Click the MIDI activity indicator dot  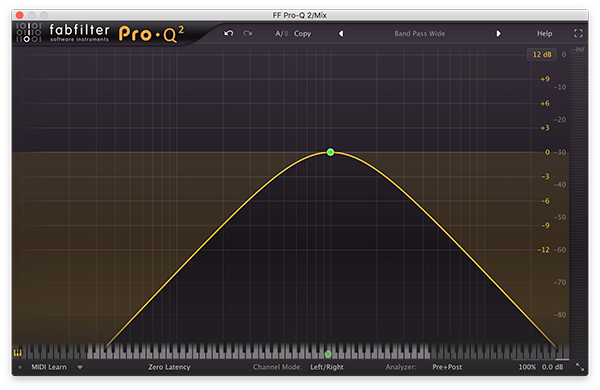pyautogui.click(x=20, y=367)
